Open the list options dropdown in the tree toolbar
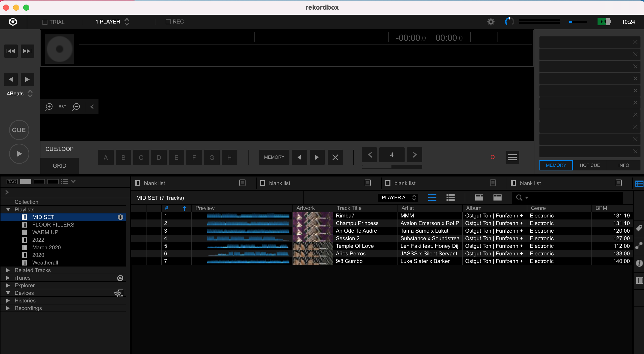Screen dimensions: 644x354 pos(68,182)
